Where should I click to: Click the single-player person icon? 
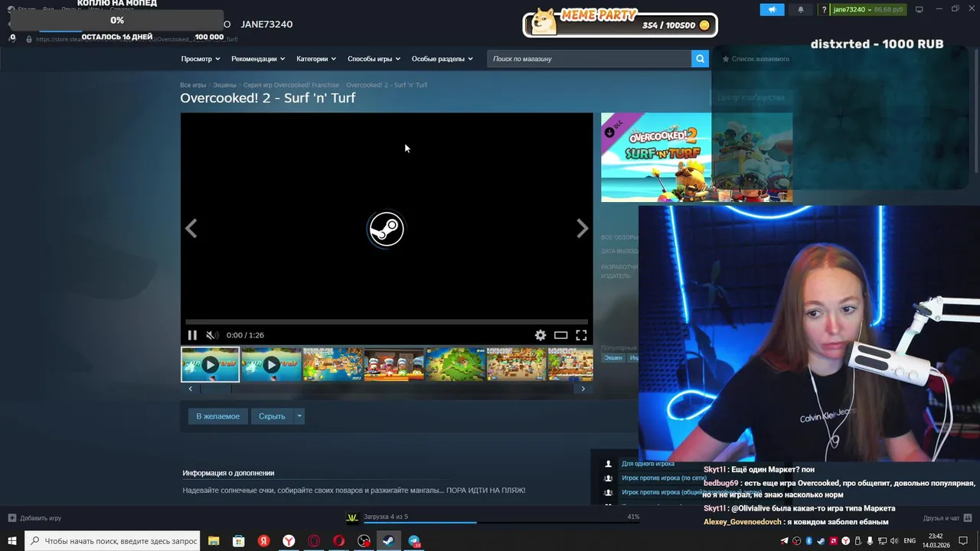click(609, 464)
